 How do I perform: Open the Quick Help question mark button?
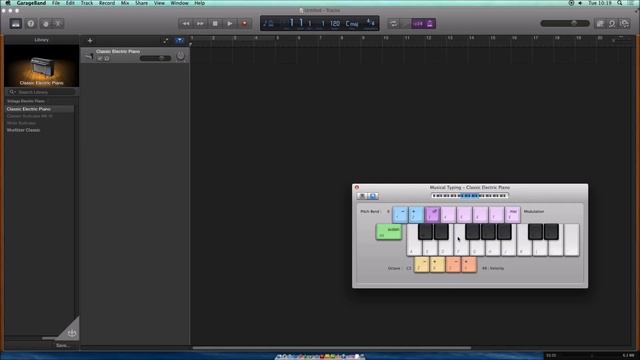pos(31,24)
